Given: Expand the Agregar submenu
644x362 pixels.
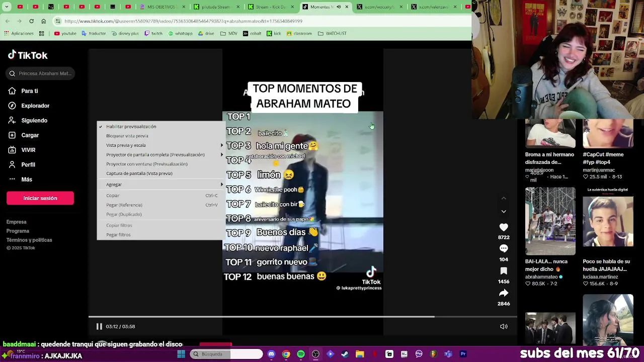Looking at the screenshot, I should pyautogui.click(x=160, y=185).
